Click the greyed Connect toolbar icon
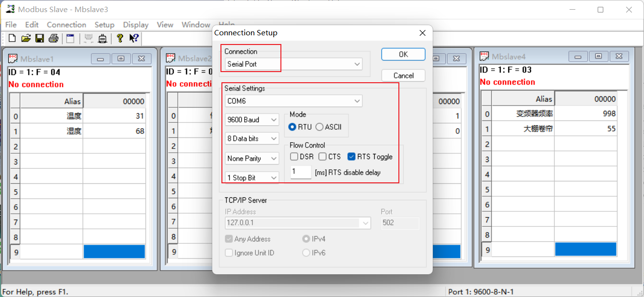 [88, 38]
